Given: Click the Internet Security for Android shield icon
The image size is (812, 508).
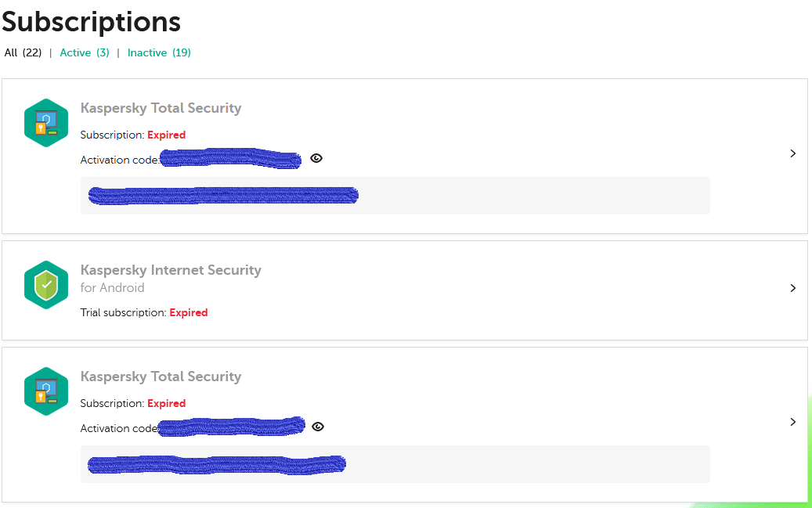Looking at the screenshot, I should click(46, 285).
